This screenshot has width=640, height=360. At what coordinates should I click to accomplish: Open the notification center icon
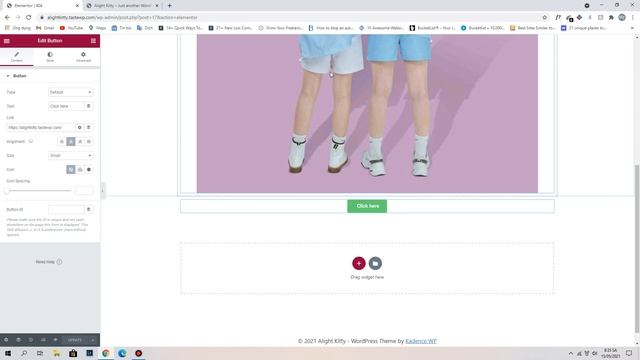coord(629,353)
